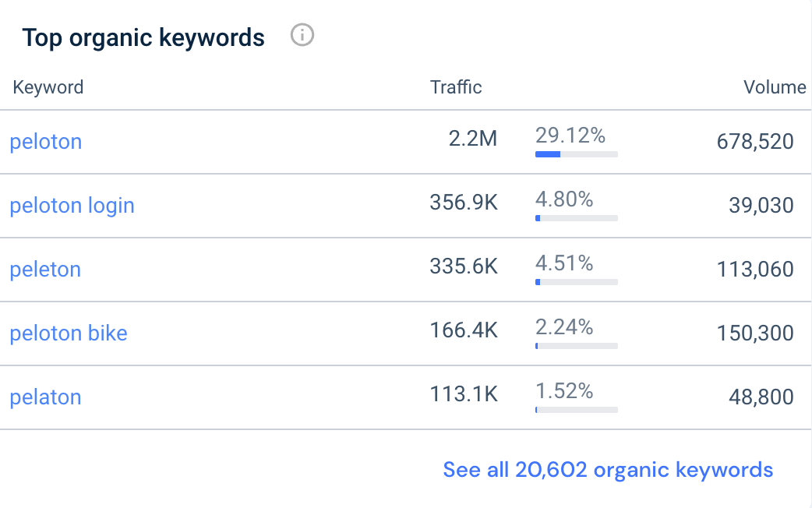Image resolution: width=812 pixels, height=508 pixels.
Task: Open the info tooltip beside Top organic keywords
Action: pos(302,35)
